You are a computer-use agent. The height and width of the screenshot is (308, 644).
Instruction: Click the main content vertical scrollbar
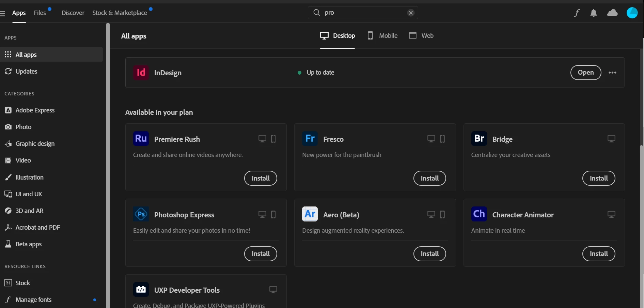click(x=642, y=227)
